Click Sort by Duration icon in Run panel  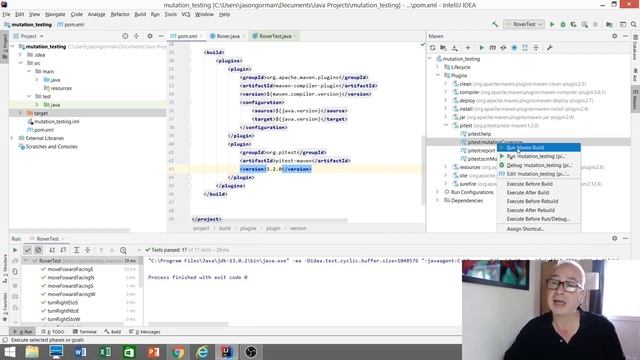(x=63, y=250)
